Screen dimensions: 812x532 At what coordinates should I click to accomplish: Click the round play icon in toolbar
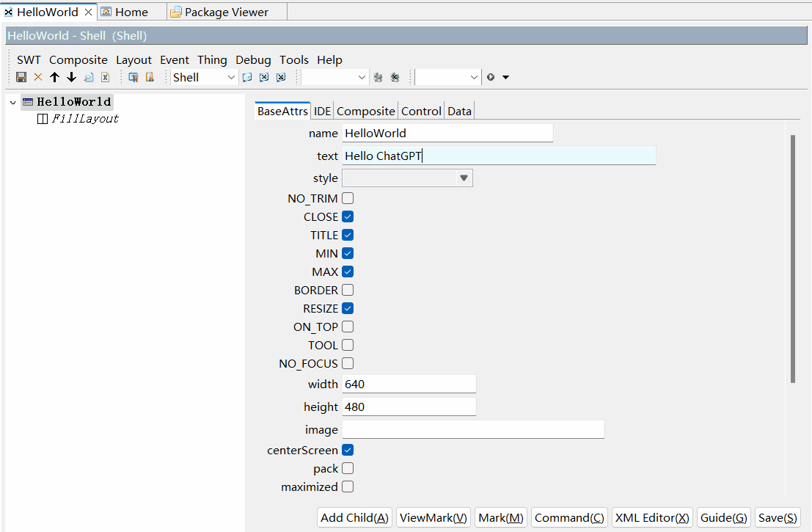coord(491,77)
